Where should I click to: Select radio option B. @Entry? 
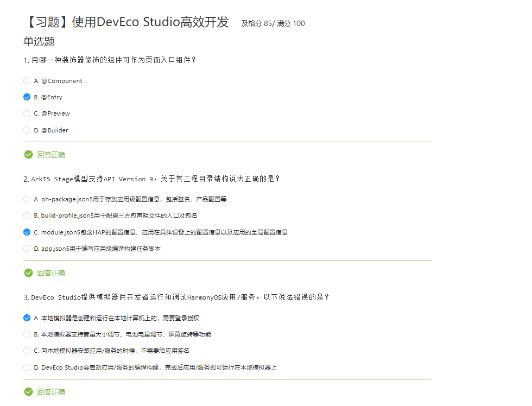[x=27, y=97]
